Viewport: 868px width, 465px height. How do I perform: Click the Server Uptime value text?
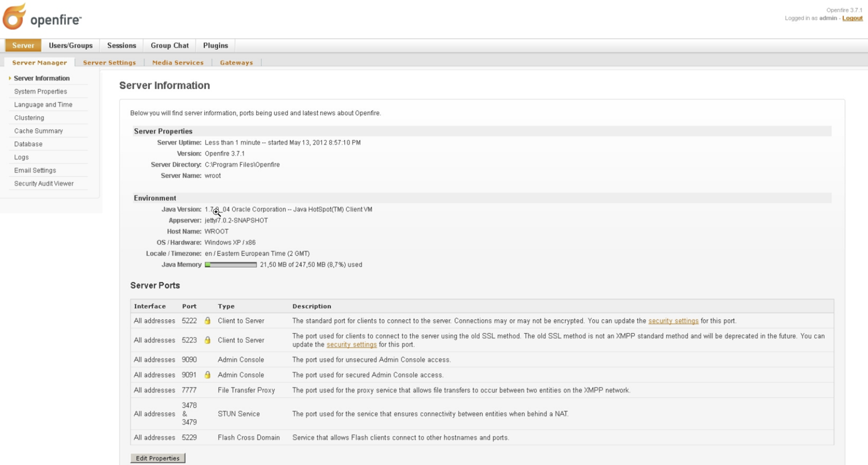click(x=282, y=142)
